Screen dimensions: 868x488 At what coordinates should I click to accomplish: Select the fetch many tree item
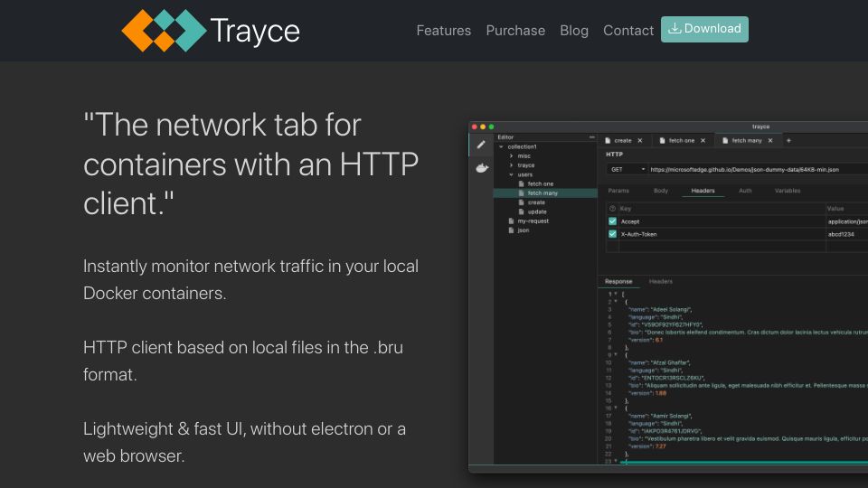544,193
